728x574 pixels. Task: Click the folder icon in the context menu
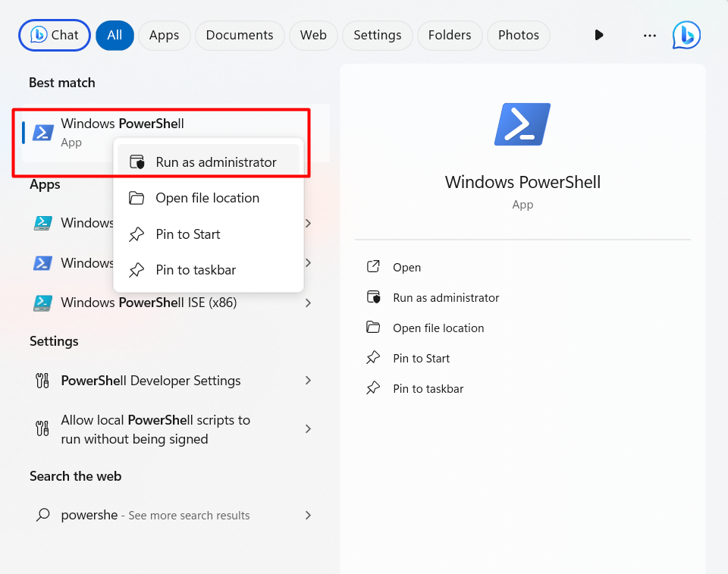pyautogui.click(x=136, y=198)
